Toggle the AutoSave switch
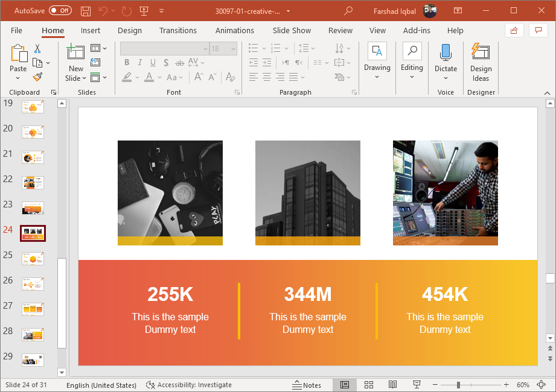The width and height of the screenshot is (556, 392). coord(60,11)
